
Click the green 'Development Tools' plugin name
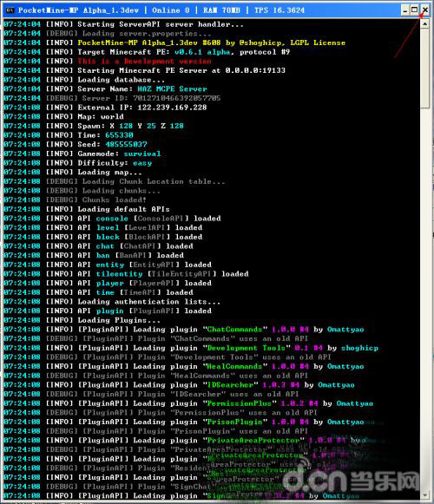coord(247,348)
